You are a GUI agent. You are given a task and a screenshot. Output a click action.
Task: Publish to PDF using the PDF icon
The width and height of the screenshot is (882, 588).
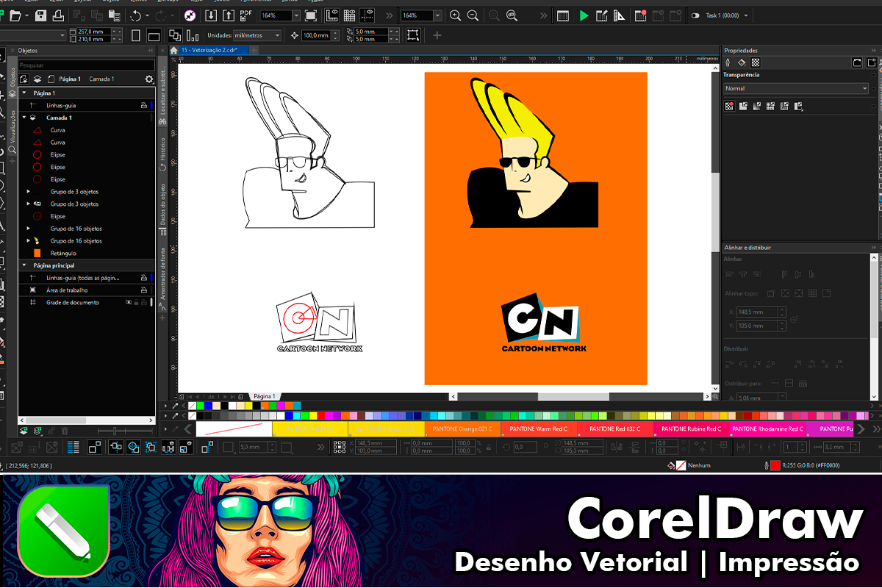(246, 15)
